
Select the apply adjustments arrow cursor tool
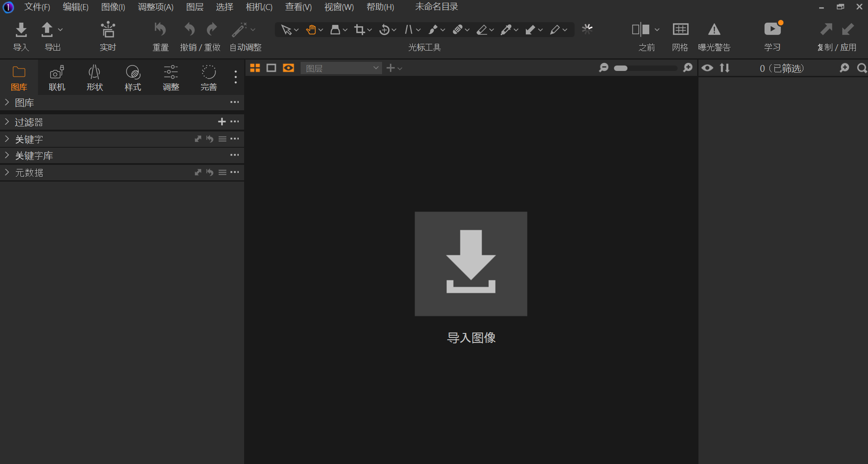tap(530, 30)
